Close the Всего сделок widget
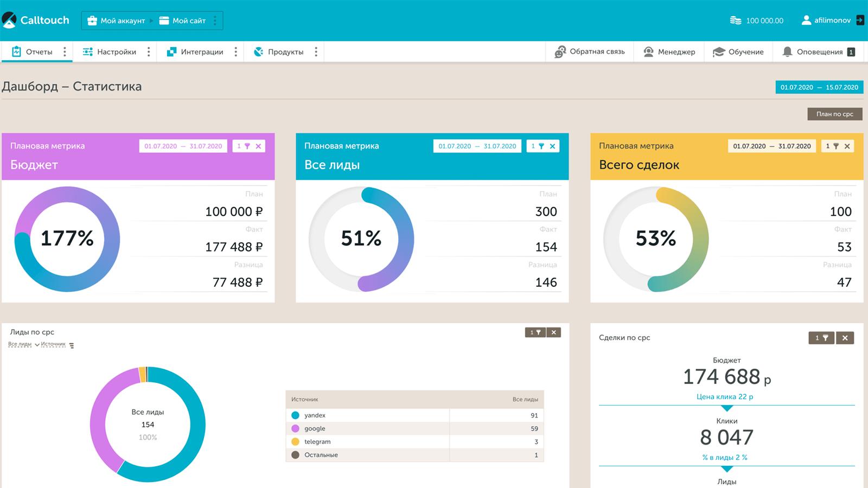This screenshot has width=868, height=488. (847, 146)
